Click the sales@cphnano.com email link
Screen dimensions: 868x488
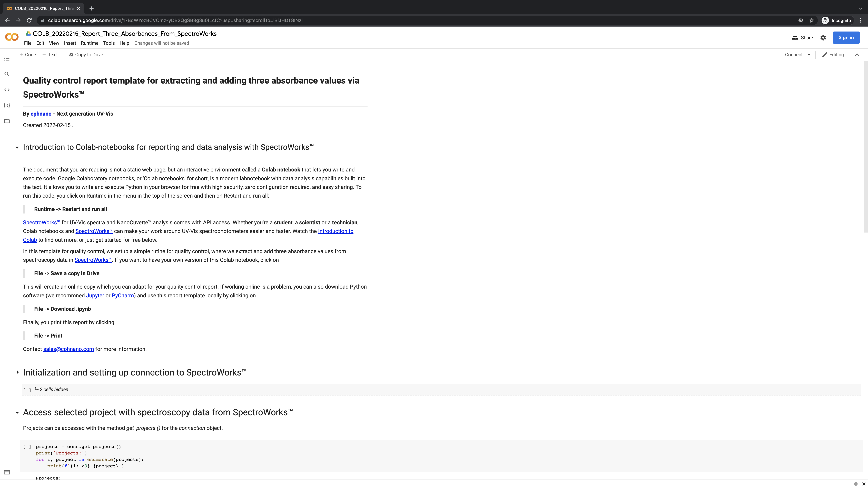[x=68, y=349]
